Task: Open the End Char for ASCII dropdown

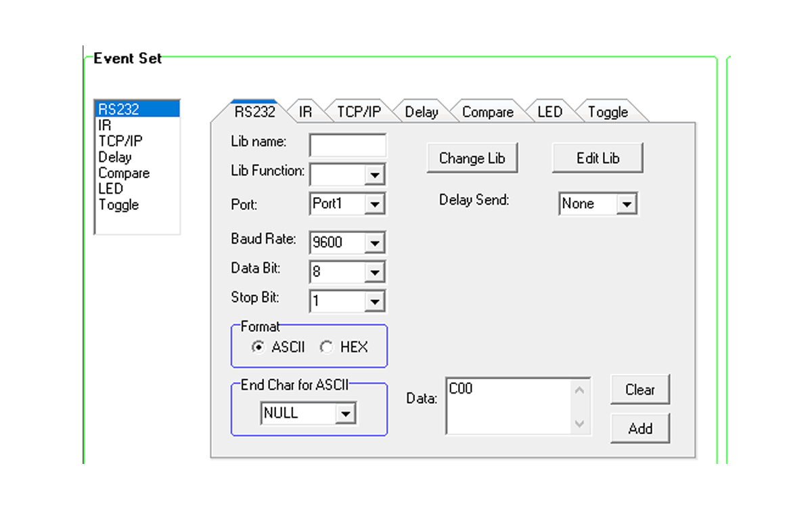Action: coord(345,414)
